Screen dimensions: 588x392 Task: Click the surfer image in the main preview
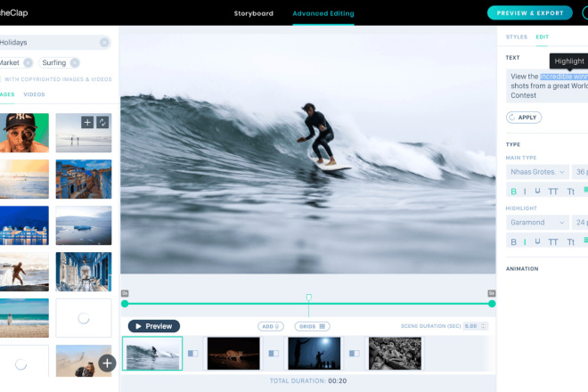click(x=308, y=153)
